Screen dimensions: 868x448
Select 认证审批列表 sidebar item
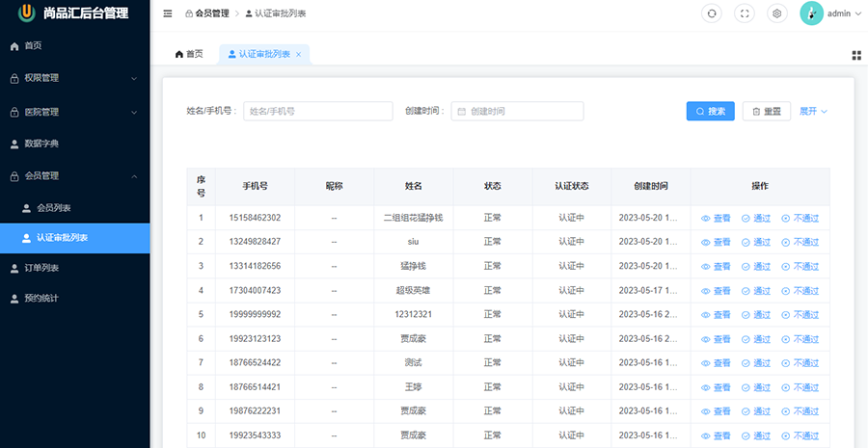[x=74, y=238]
